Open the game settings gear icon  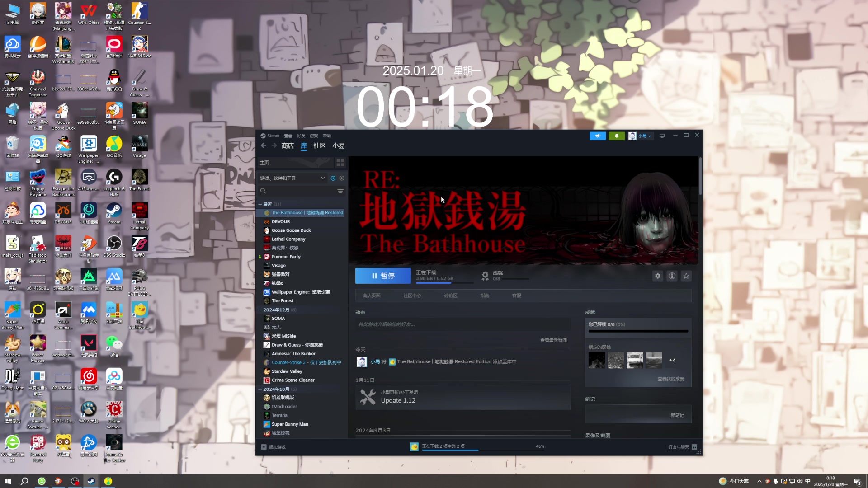click(x=657, y=276)
